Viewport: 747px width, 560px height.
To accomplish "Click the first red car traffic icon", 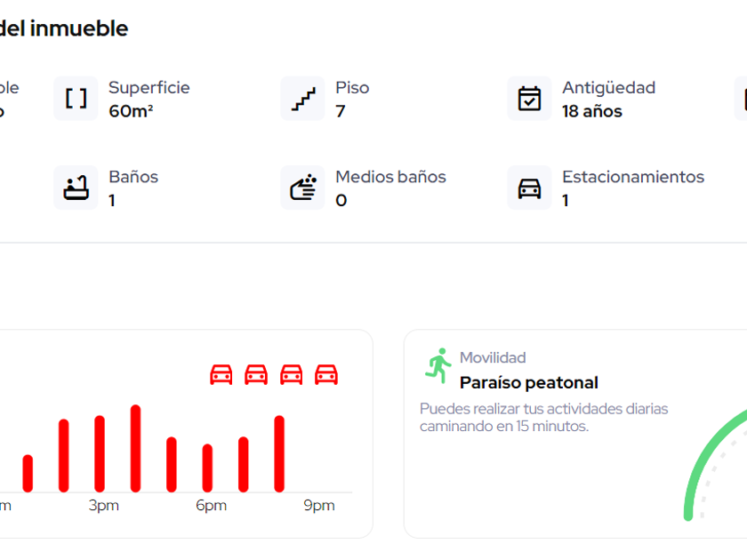I will tap(221, 374).
